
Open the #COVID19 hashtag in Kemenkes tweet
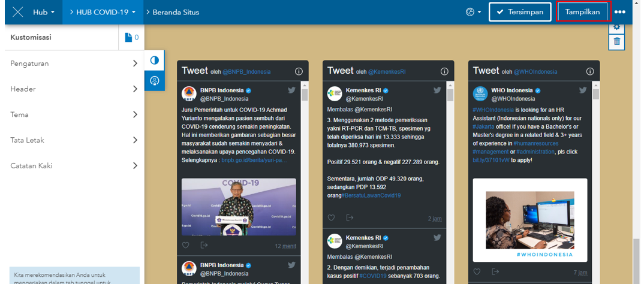click(374, 276)
